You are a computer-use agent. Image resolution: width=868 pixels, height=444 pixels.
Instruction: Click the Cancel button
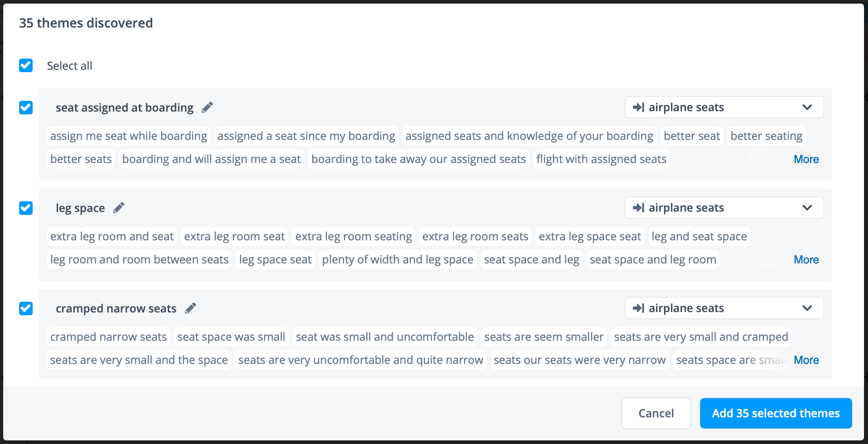tap(656, 413)
